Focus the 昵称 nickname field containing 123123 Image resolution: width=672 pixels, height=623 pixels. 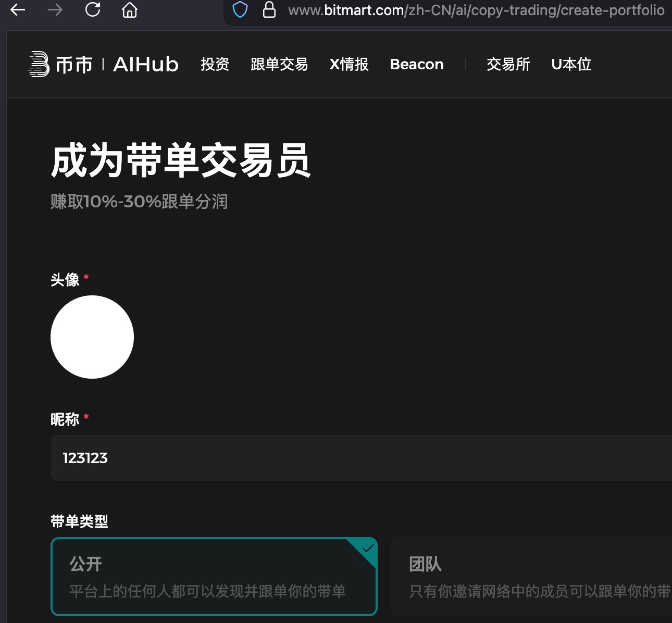[x=359, y=458]
